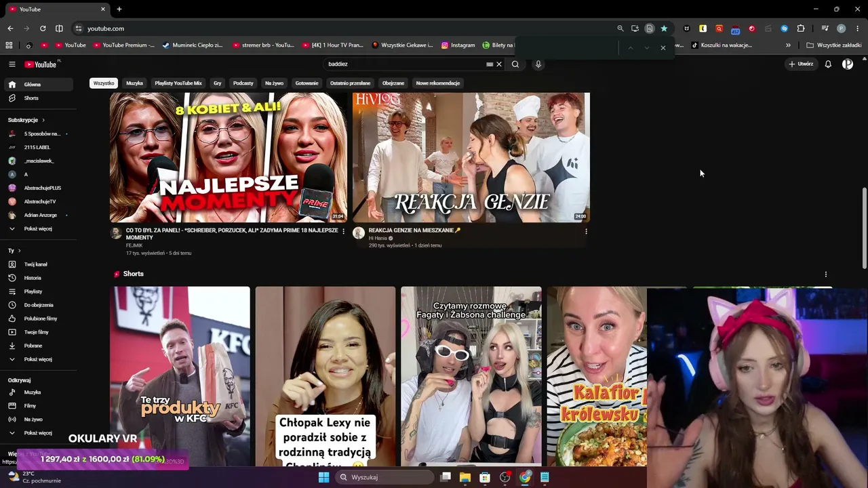Open Pobrane downloads
This screenshot has height=488, width=868.
tap(37, 346)
